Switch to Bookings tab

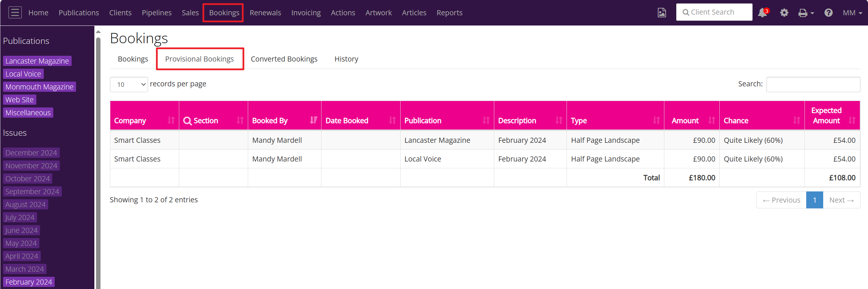coord(133,59)
